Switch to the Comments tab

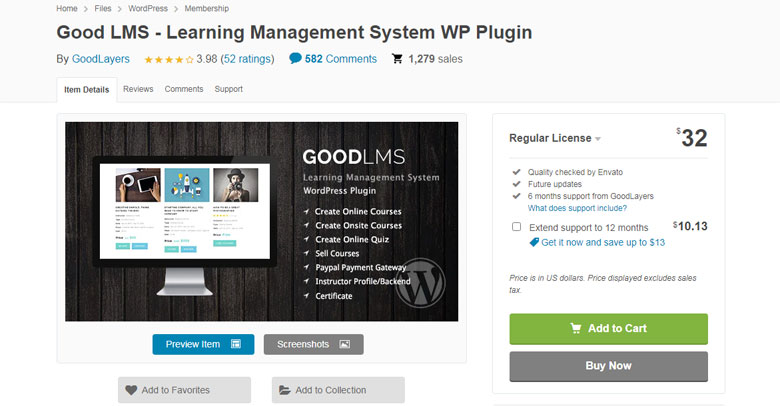coord(184,89)
